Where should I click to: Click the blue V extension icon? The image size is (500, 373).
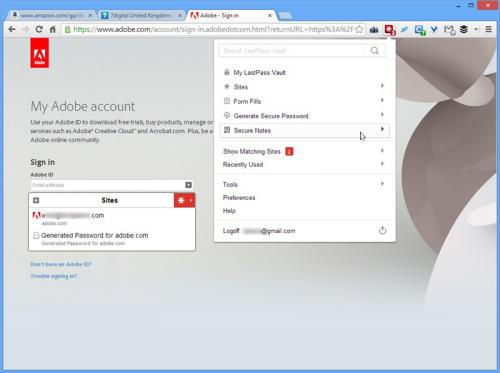click(434, 29)
